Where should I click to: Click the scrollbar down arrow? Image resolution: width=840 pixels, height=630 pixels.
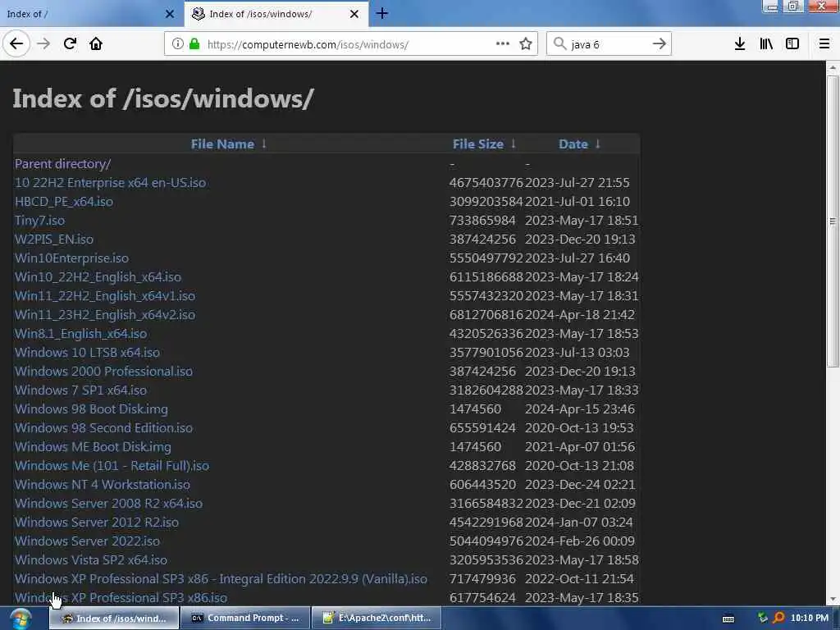832,599
